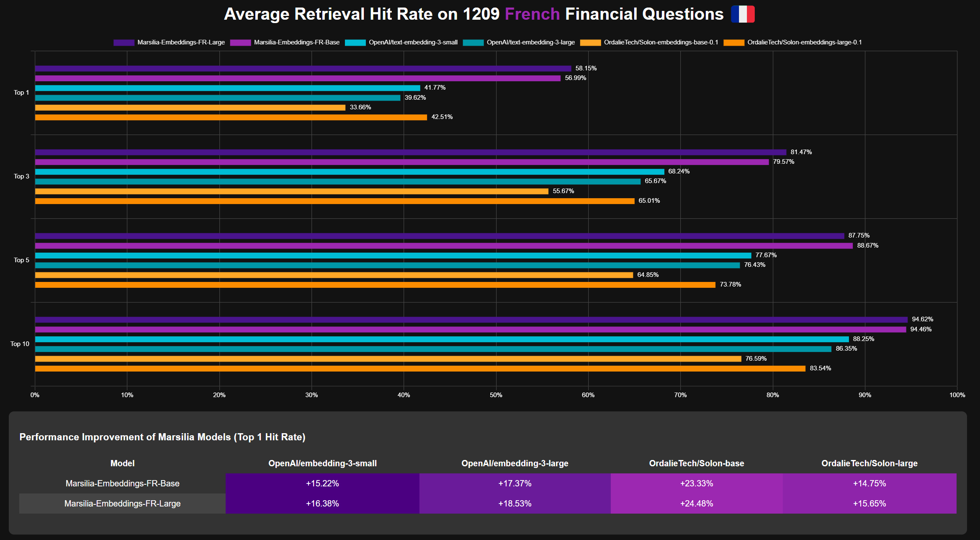The image size is (980, 540).
Task: Click the French flag icon in title
Action: pos(743,14)
